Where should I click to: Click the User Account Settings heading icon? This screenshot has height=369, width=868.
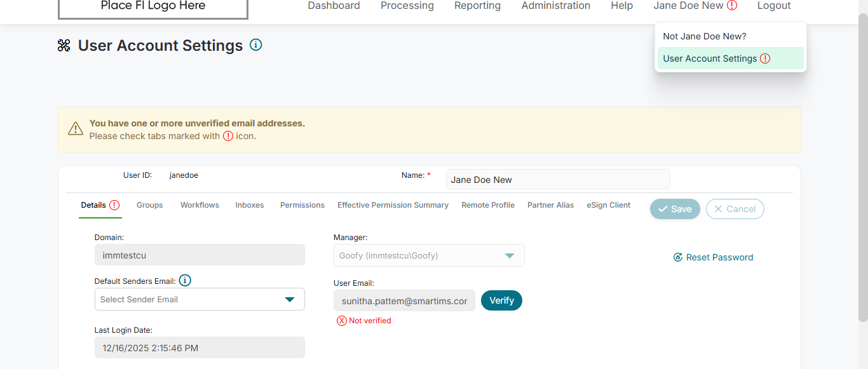click(64, 46)
